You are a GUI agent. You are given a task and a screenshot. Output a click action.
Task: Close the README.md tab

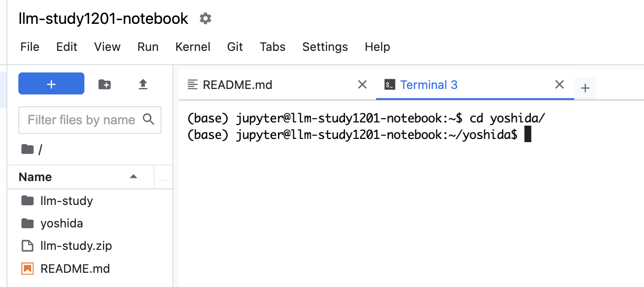(362, 85)
